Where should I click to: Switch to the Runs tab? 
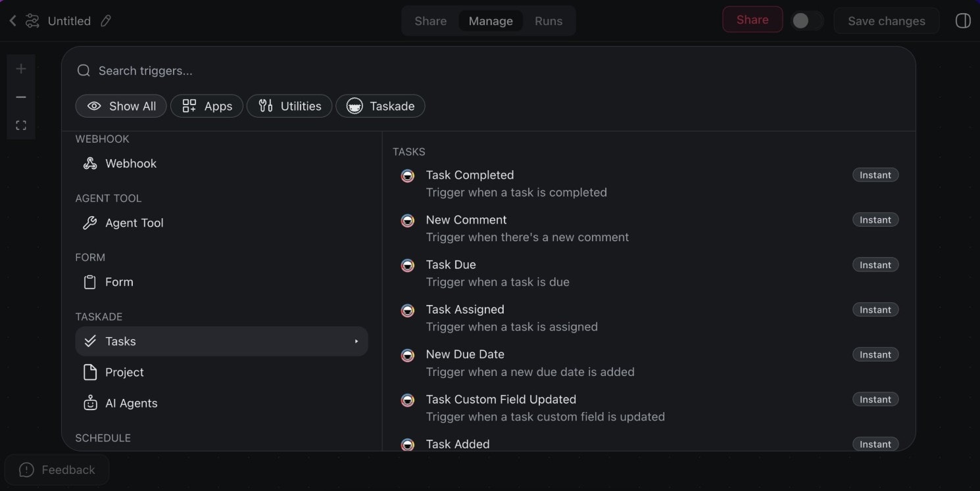(548, 21)
